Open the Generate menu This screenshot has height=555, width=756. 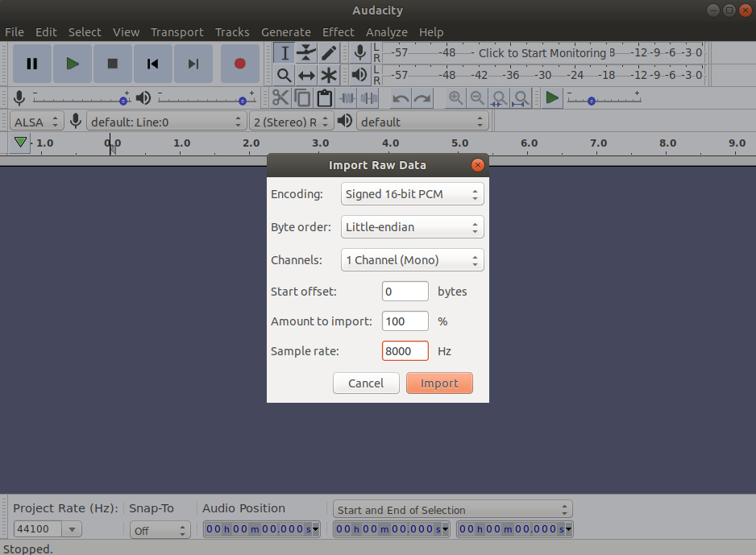[x=286, y=32]
